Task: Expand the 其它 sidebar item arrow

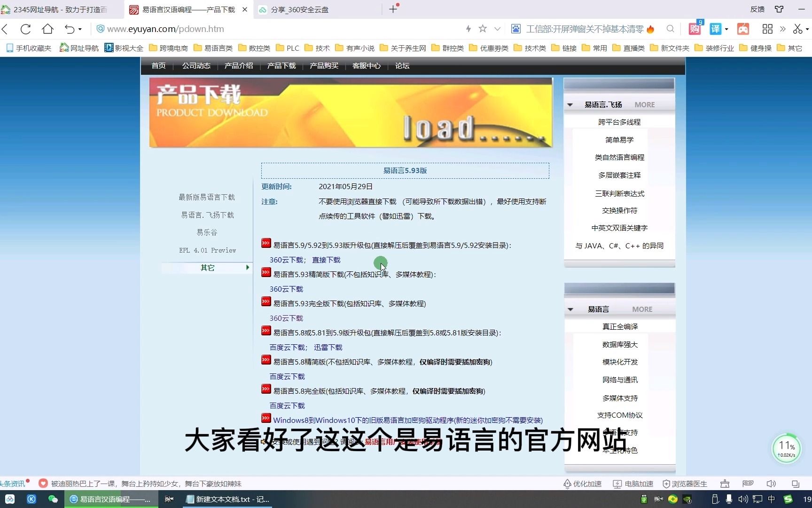Action: point(248,267)
